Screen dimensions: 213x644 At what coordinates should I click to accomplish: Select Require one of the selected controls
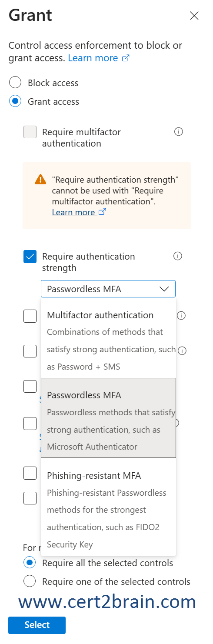[30, 581]
